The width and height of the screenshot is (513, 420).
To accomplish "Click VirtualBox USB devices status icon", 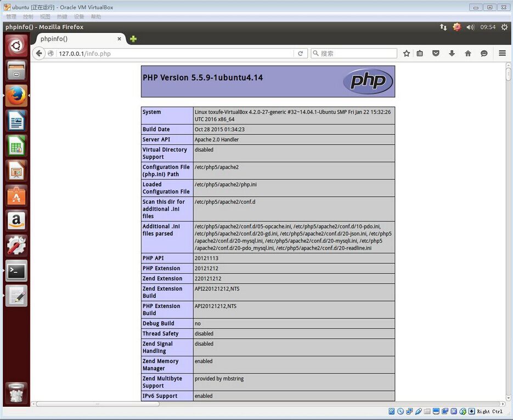I will (x=418, y=412).
